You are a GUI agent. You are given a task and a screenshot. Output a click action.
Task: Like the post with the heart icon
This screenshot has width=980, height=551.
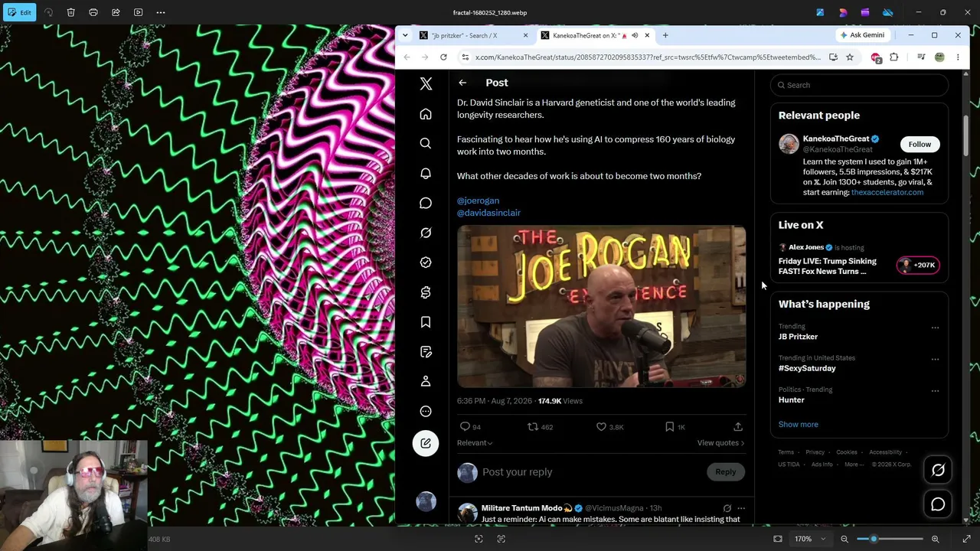[x=601, y=426]
